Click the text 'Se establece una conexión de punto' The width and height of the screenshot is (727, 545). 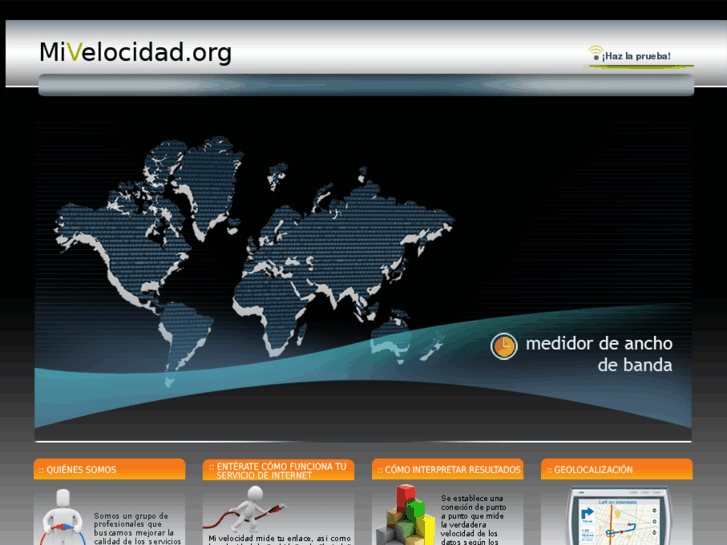click(x=473, y=502)
